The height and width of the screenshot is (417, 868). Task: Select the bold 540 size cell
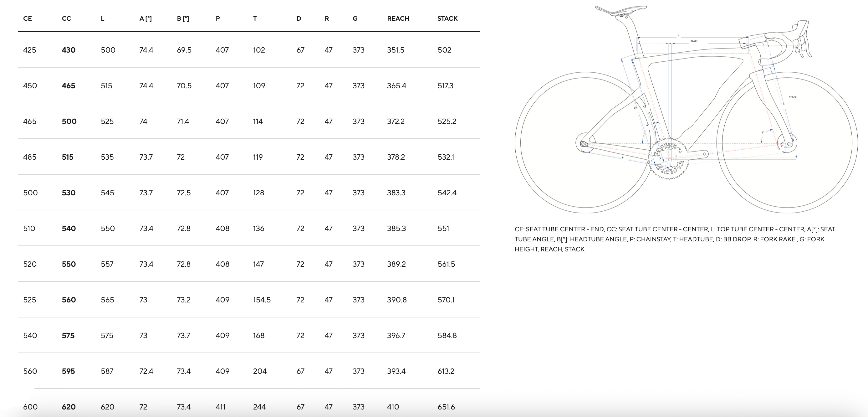point(69,229)
